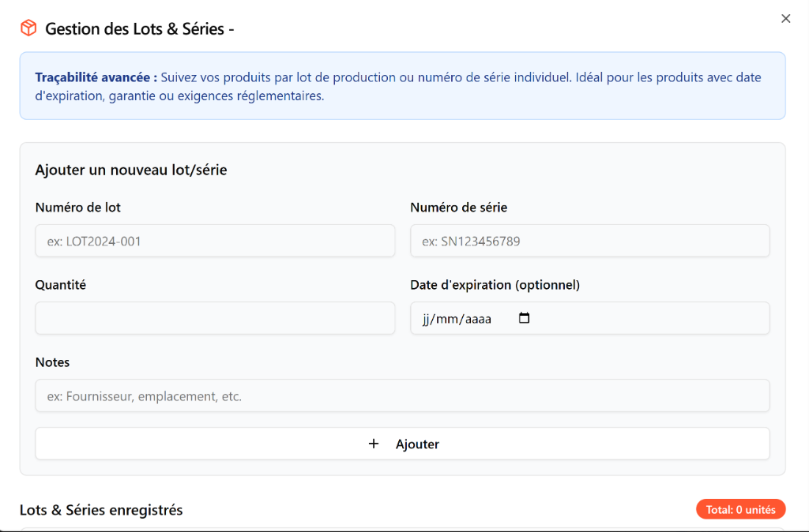This screenshot has height=532, width=809.
Task: Click the Notes label
Action: click(52, 362)
